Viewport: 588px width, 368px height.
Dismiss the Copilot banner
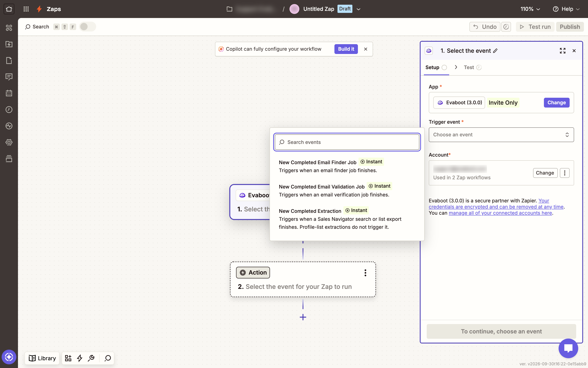tap(365, 49)
